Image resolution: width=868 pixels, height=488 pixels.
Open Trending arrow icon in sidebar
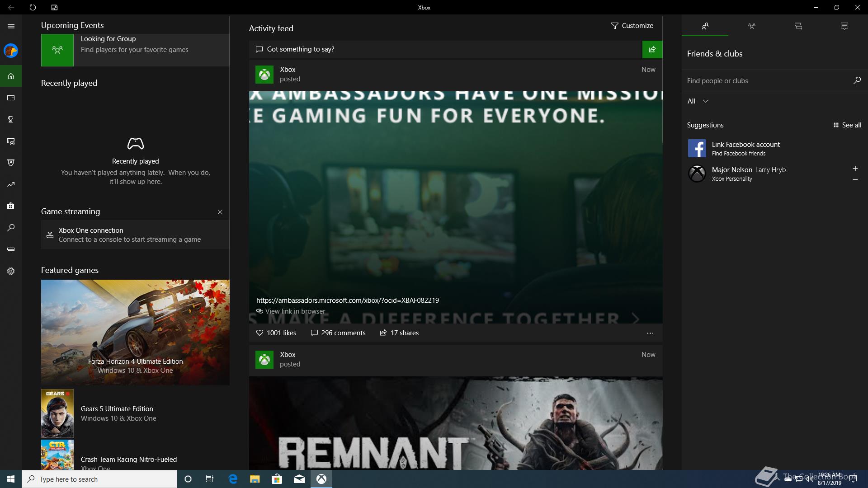coord(11,184)
